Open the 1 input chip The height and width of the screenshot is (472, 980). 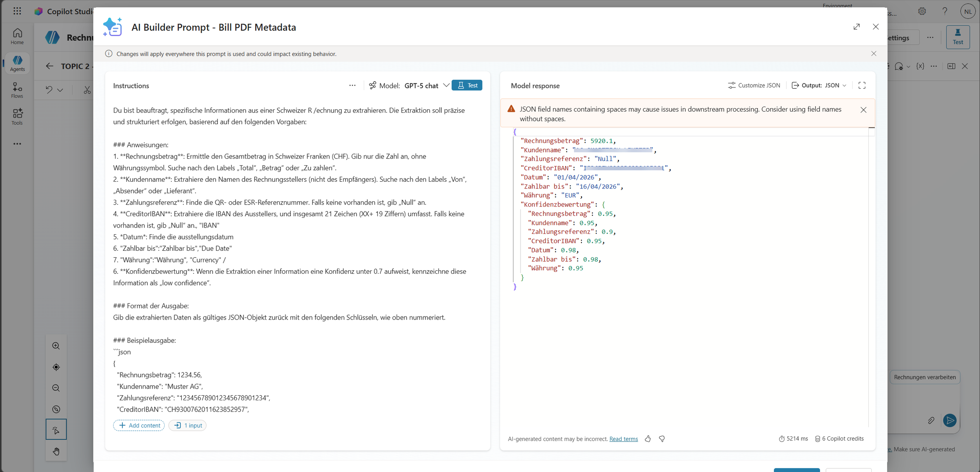tap(187, 425)
